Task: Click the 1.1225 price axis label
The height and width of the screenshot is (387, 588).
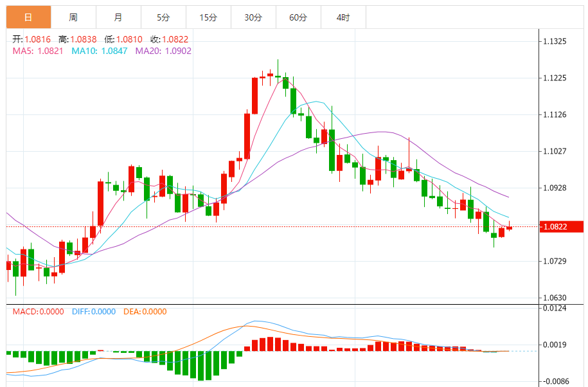Action: tap(555, 78)
